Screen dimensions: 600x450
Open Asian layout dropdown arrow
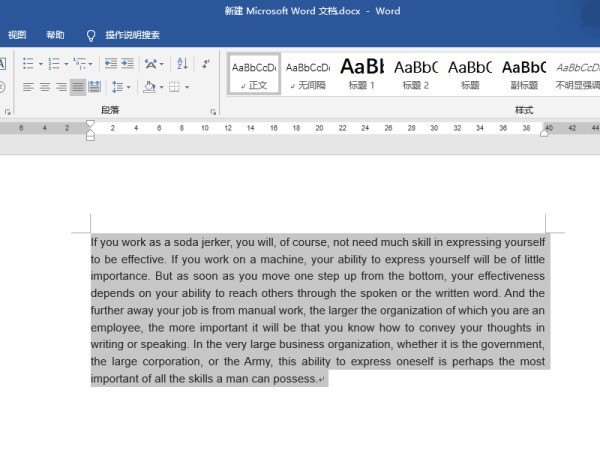point(161,64)
